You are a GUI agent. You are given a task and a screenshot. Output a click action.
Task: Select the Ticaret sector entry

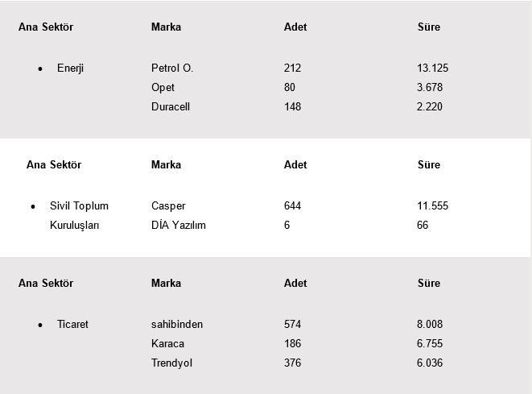(72, 325)
